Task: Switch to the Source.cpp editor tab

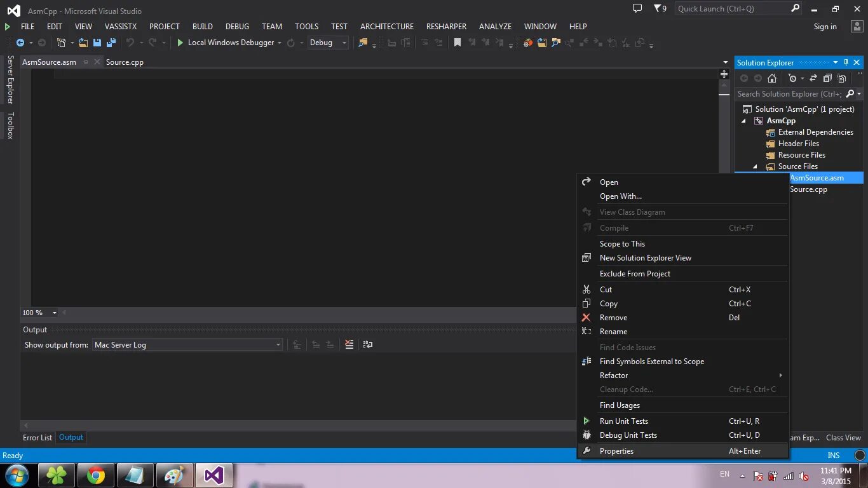Action: [125, 62]
